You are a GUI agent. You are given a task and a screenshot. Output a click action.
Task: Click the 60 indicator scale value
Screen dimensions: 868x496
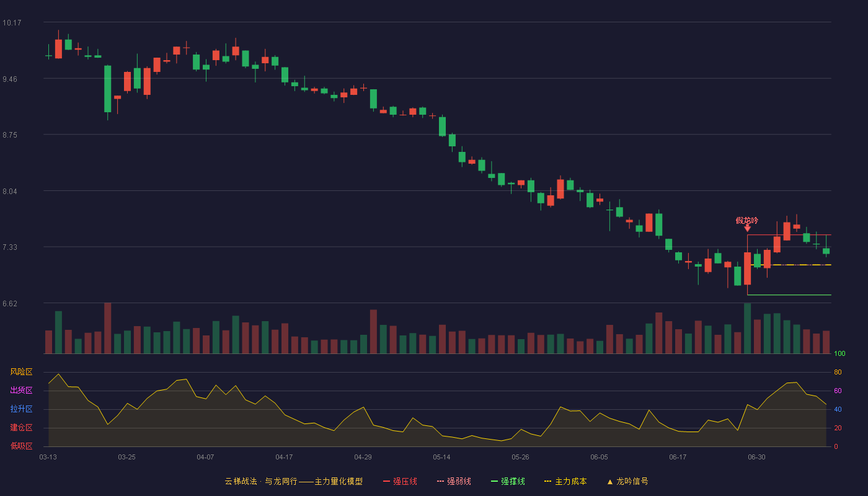tap(838, 391)
